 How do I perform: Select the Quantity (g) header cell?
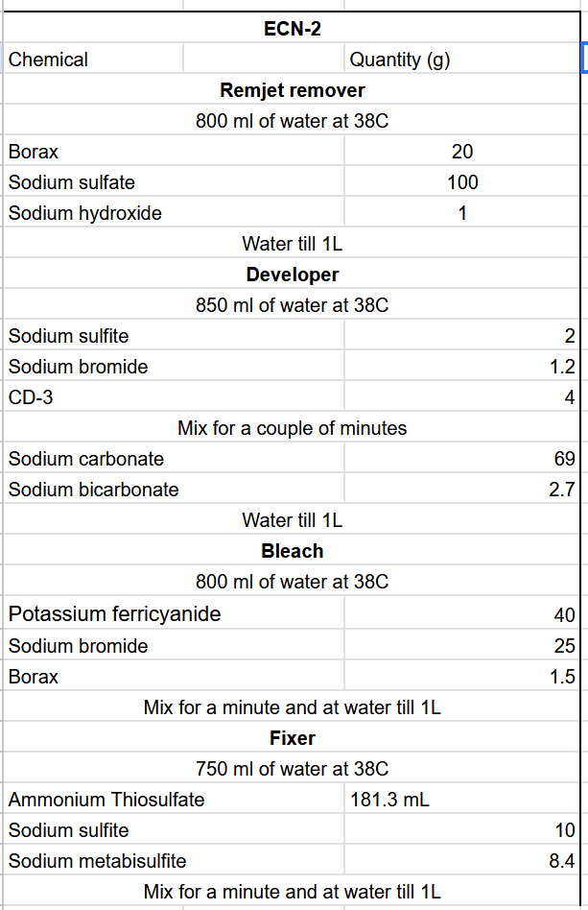399,60
